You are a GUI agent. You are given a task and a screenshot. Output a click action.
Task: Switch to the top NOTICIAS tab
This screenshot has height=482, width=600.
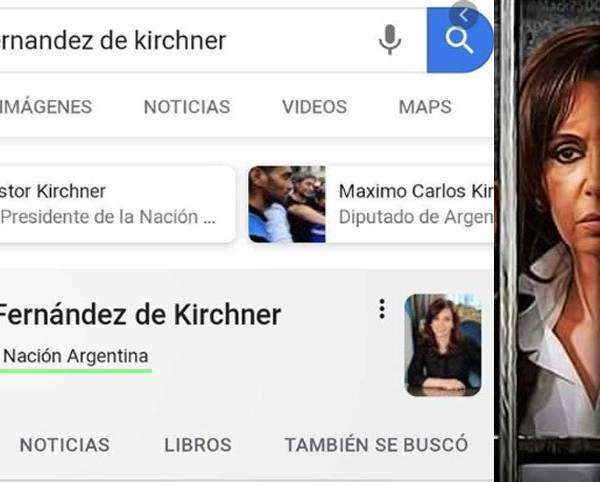click(187, 107)
